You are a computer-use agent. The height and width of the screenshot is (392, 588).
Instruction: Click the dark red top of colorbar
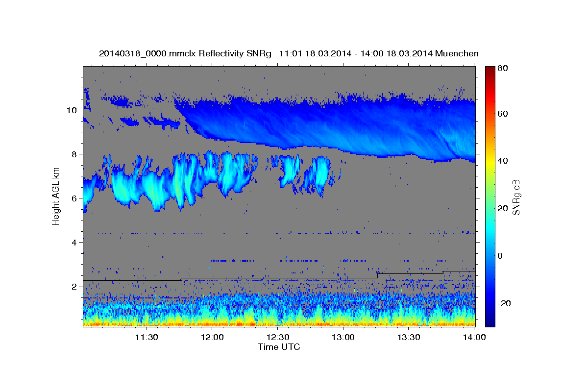tap(490, 69)
